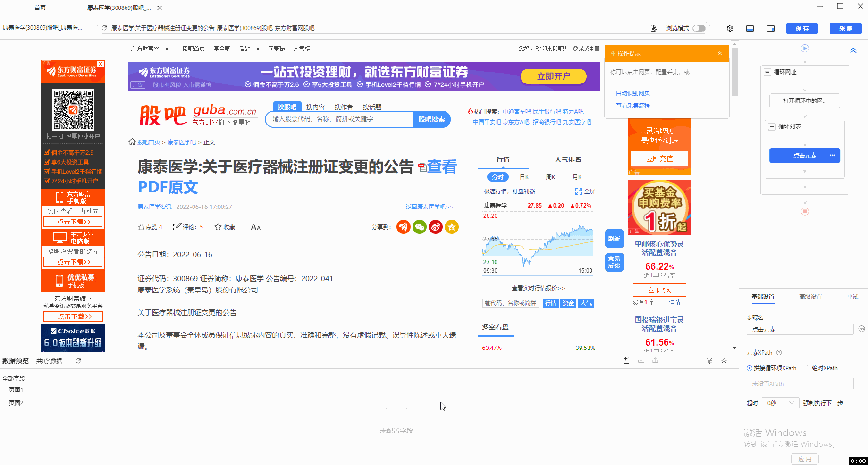
Task: Toggle 浏览模式 browse mode switch
Action: pyautogui.click(x=699, y=28)
